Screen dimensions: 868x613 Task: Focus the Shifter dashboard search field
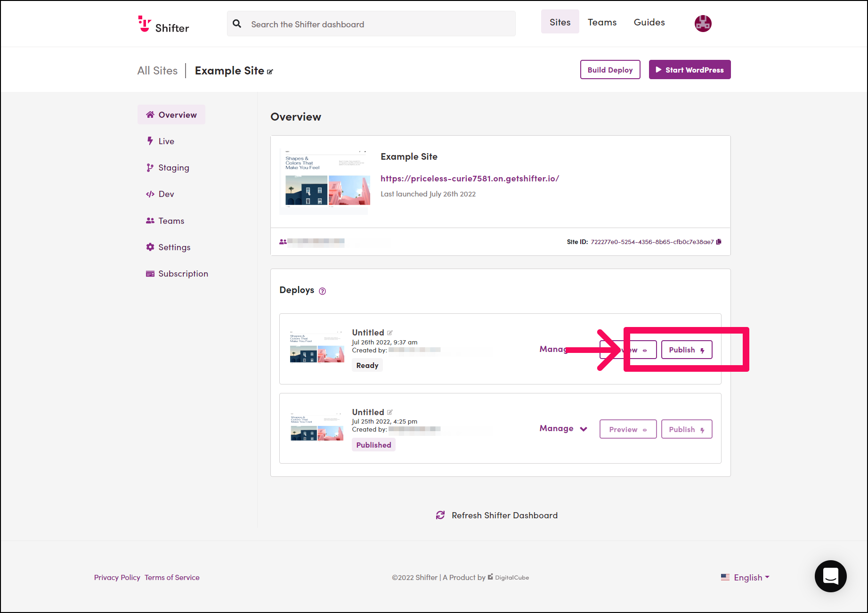click(371, 24)
